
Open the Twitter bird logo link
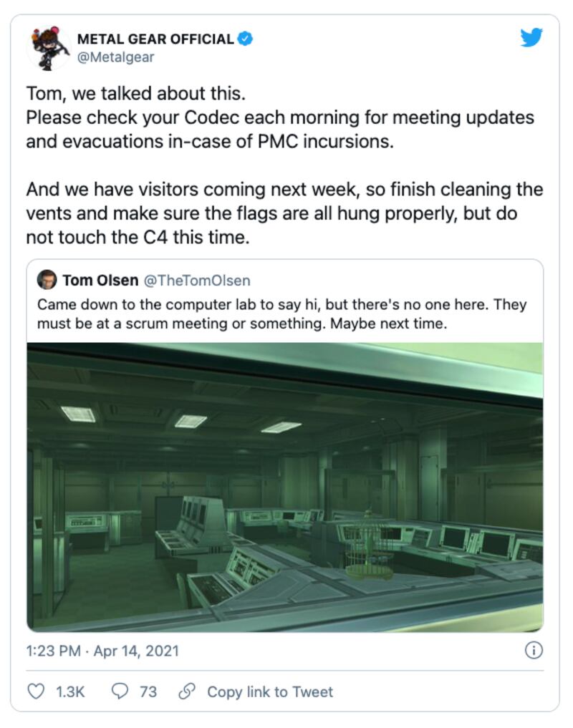pyautogui.click(x=531, y=38)
